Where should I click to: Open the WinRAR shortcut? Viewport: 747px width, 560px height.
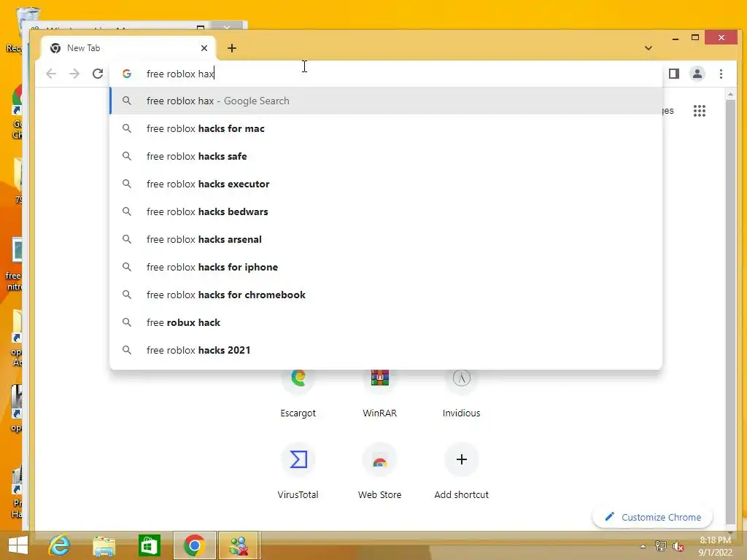click(379, 393)
